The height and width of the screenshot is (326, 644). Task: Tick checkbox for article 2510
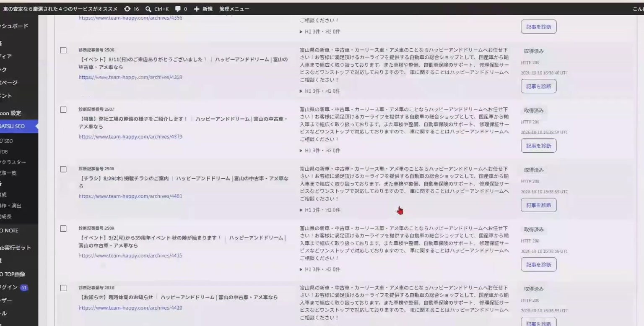(x=63, y=288)
